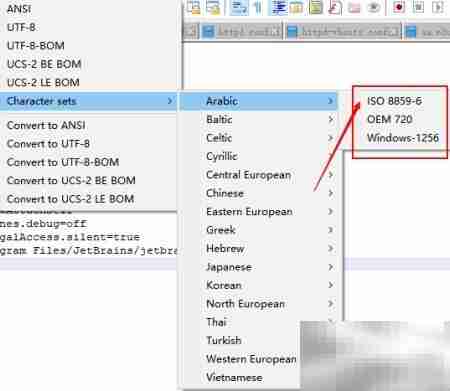Screen dimensions: 450x391
Task: Expand the arrow beside Character sets
Action: click(x=170, y=101)
